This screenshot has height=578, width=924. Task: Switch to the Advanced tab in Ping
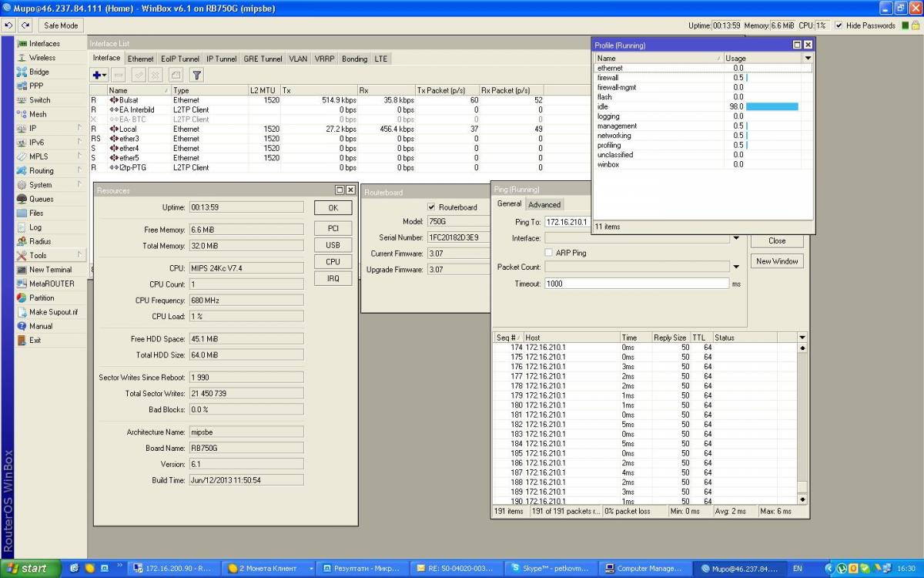(x=544, y=205)
